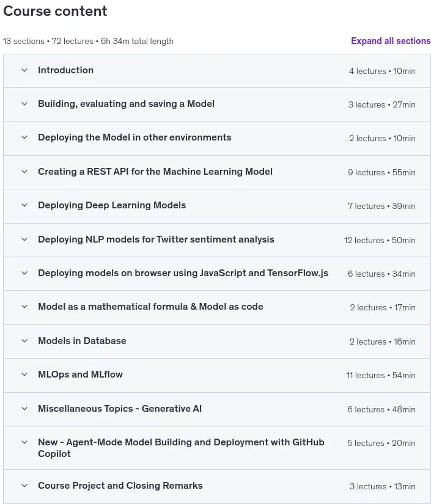Expand chevron for TensorFlow.js browser deployment section

(x=24, y=273)
